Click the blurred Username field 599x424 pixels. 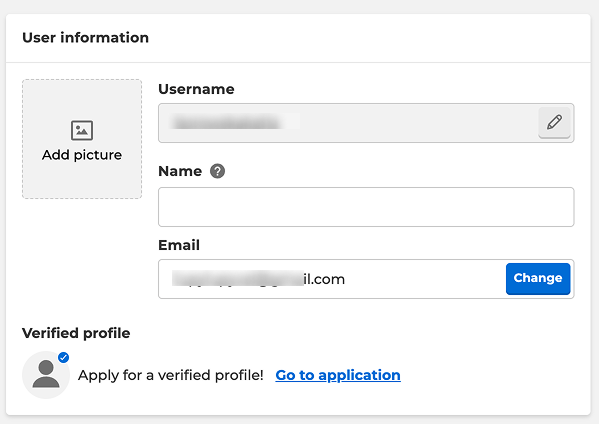click(348, 123)
